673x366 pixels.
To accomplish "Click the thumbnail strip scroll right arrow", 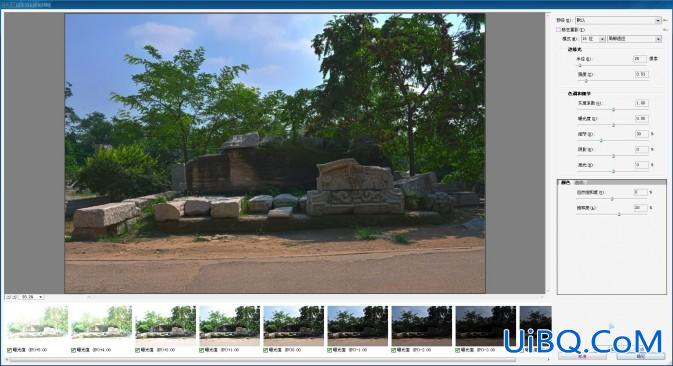I will coord(549,360).
